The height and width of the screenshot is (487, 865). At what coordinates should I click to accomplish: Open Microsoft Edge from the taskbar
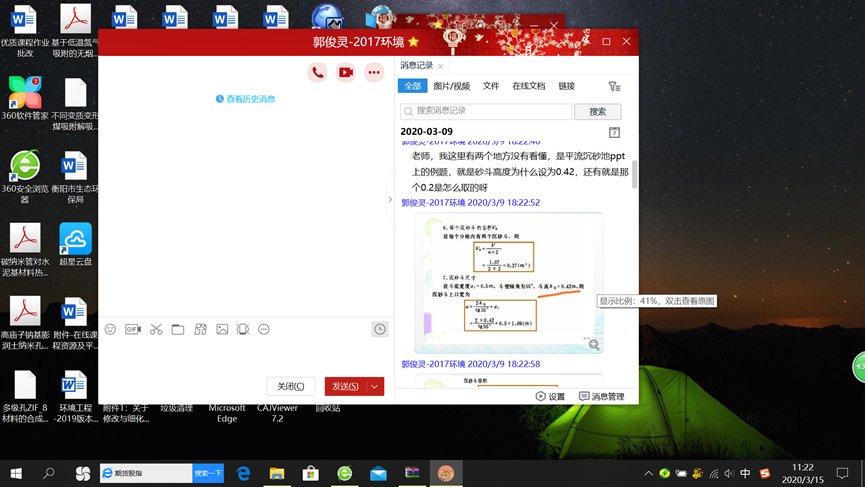point(243,473)
